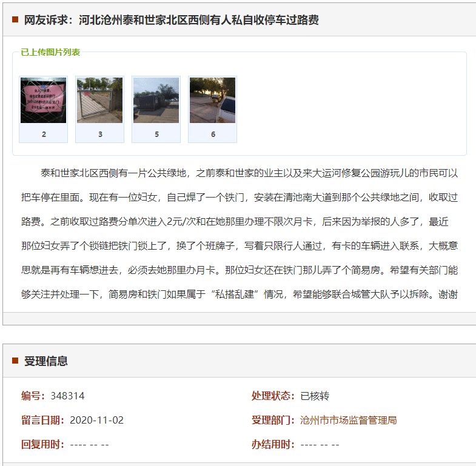Click complaint text line starting 够关注并处理一下
The image size is (476, 466).
(240, 295)
